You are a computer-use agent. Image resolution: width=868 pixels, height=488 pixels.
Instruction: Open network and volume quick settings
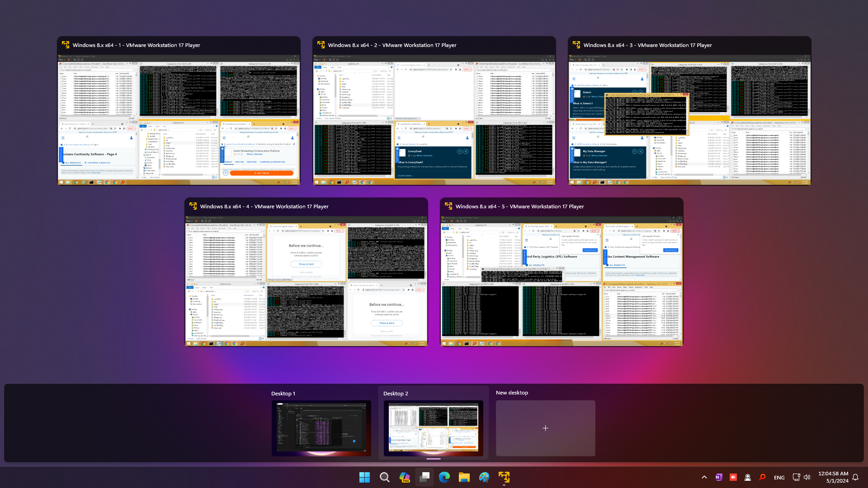pyautogui.click(x=802, y=477)
